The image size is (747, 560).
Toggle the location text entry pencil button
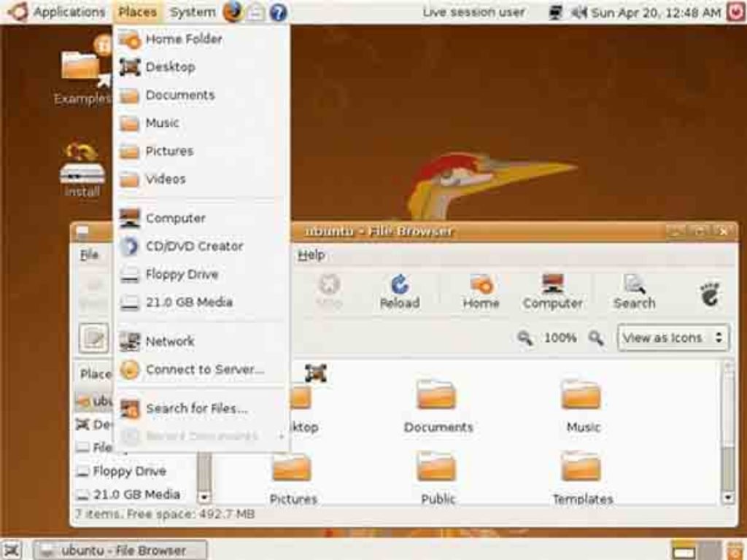pyautogui.click(x=93, y=338)
